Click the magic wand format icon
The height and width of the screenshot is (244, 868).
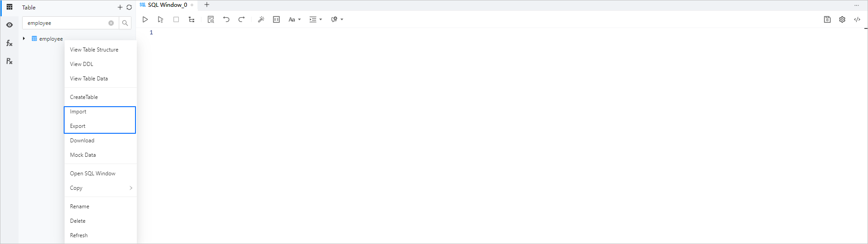coord(261,19)
